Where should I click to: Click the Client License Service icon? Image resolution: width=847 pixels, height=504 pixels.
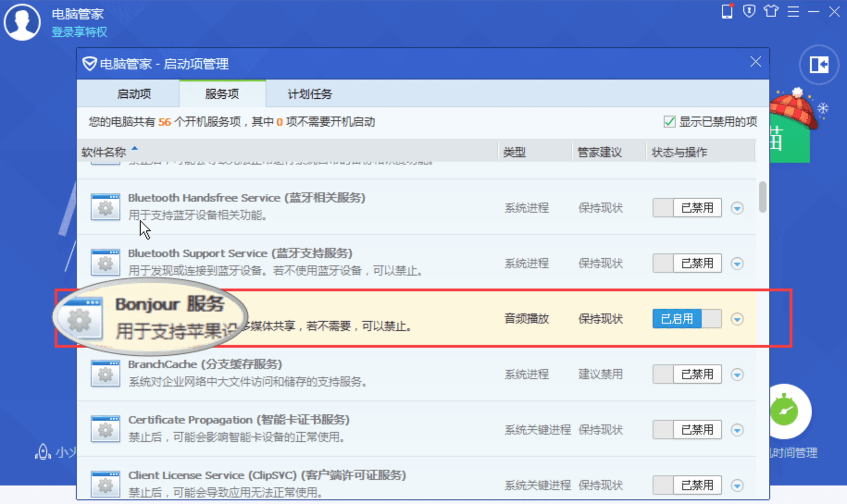[106, 485]
